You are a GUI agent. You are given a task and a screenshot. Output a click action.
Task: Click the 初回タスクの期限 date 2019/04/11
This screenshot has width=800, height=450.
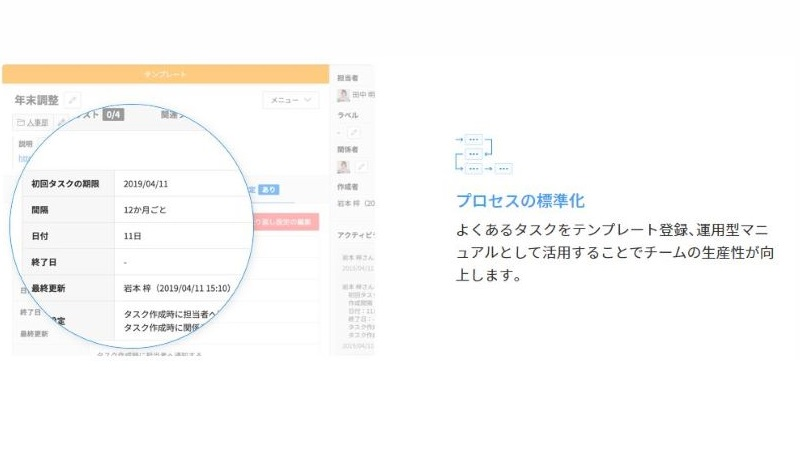coord(148,184)
